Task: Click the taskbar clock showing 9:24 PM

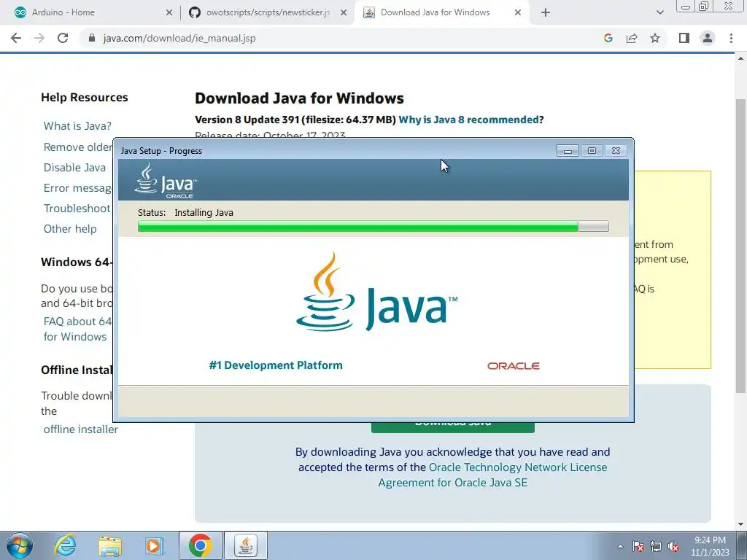Action: click(x=710, y=546)
